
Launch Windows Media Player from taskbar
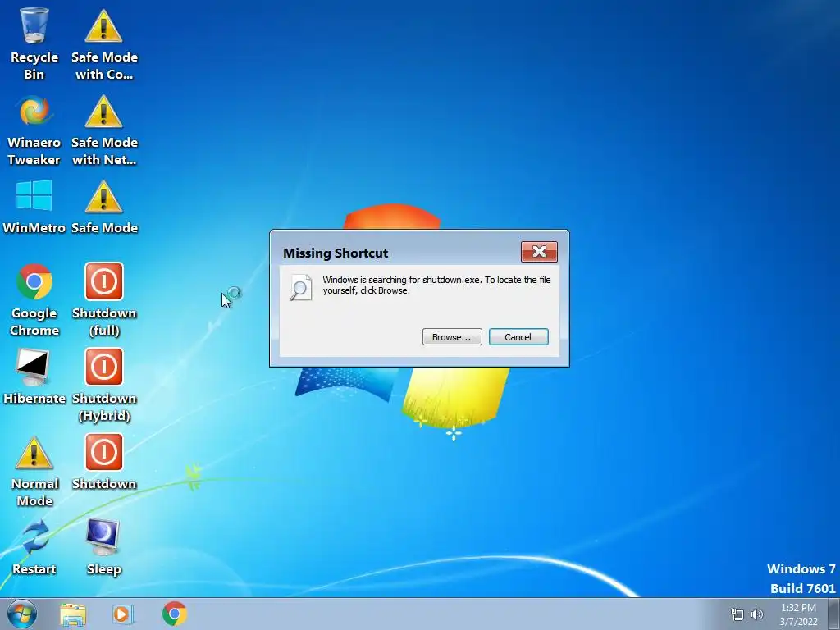coord(123,614)
